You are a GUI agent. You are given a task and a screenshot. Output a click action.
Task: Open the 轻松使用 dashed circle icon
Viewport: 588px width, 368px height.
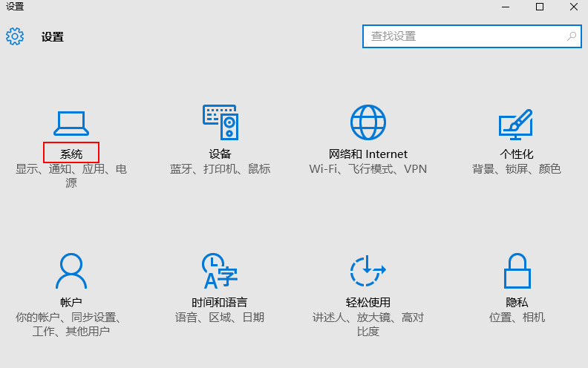point(368,271)
